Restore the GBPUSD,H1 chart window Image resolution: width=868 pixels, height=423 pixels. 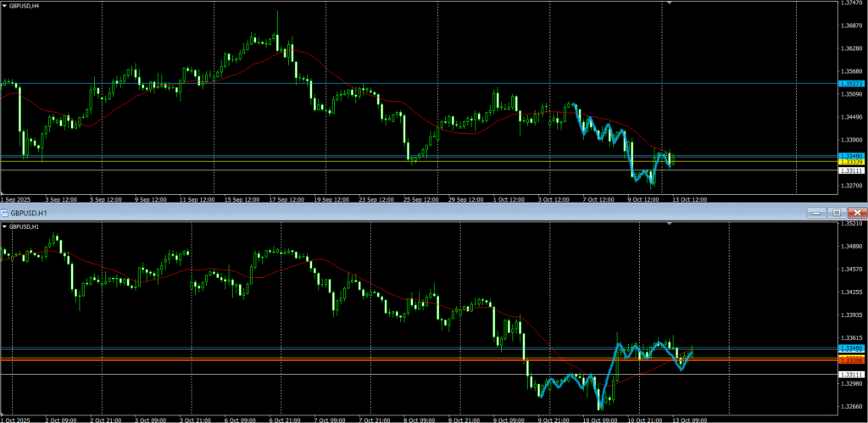(837, 212)
